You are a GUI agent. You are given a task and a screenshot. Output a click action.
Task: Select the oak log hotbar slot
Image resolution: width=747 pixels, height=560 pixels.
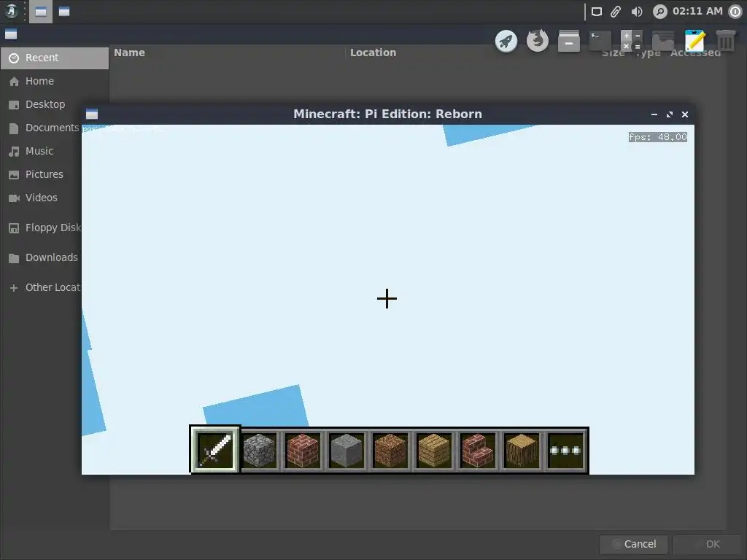point(522,450)
